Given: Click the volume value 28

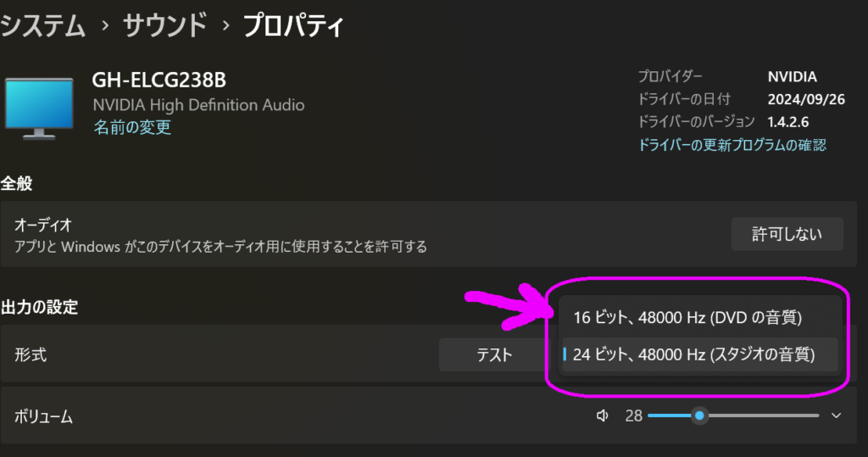Looking at the screenshot, I should point(633,415).
